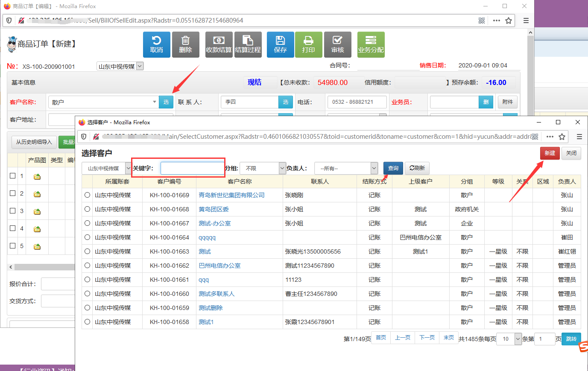Click QR code icon in 选择客户 address bar
Image resolution: width=588 pixels, height=371 pixels.
[x=535, y=137]
